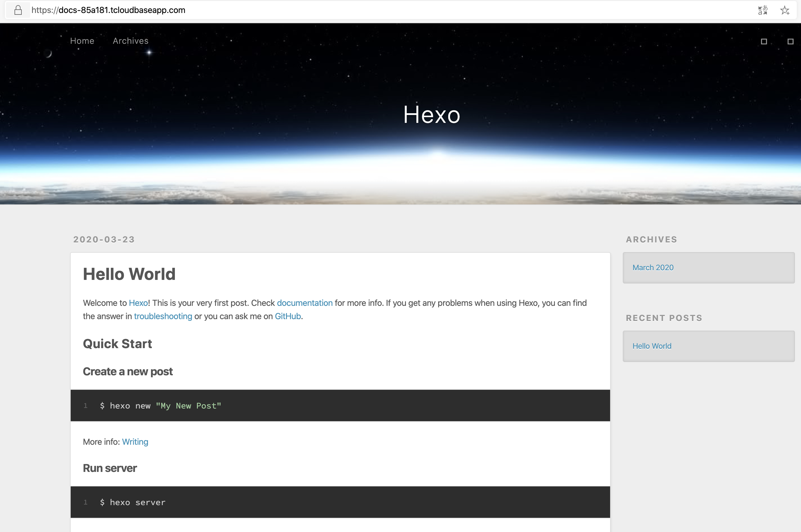
Task: Click the hexo server code line
Action: (x=133, y=502)
